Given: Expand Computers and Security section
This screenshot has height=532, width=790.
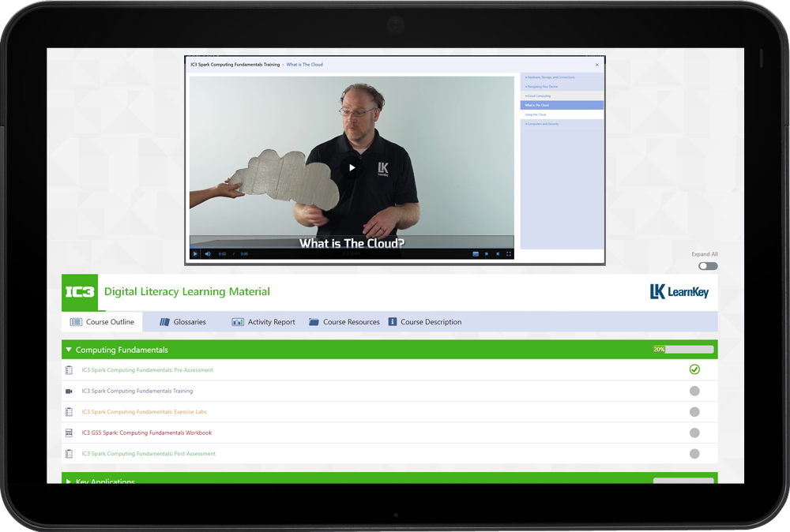Looking at the screenshot, I should 562,124.
